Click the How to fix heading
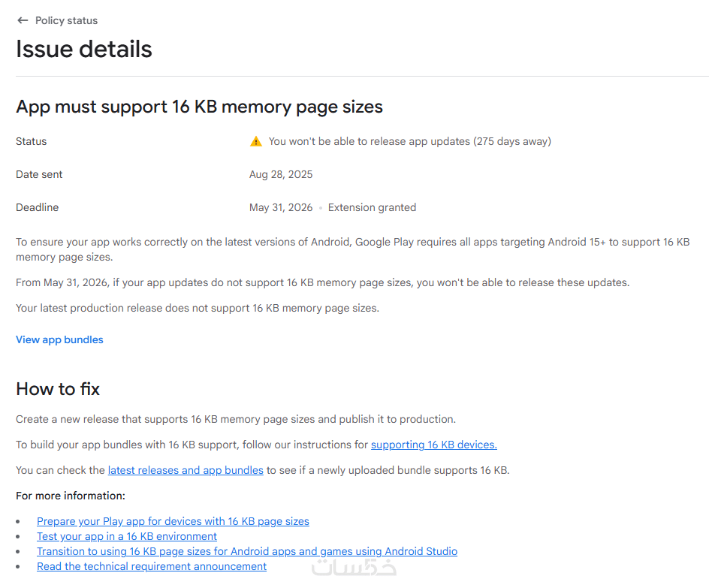 tap(58, 388)
